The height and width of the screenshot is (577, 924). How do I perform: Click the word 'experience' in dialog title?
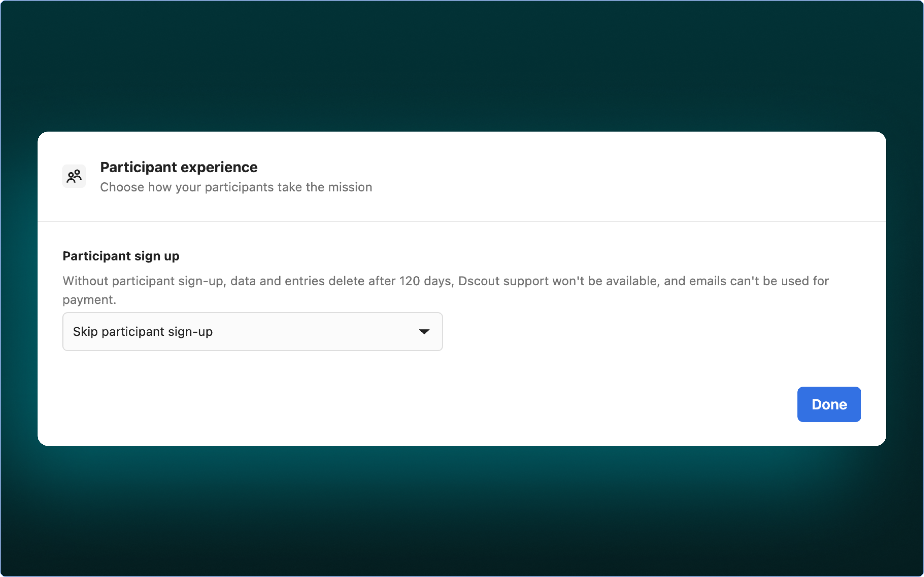[219, 167]
